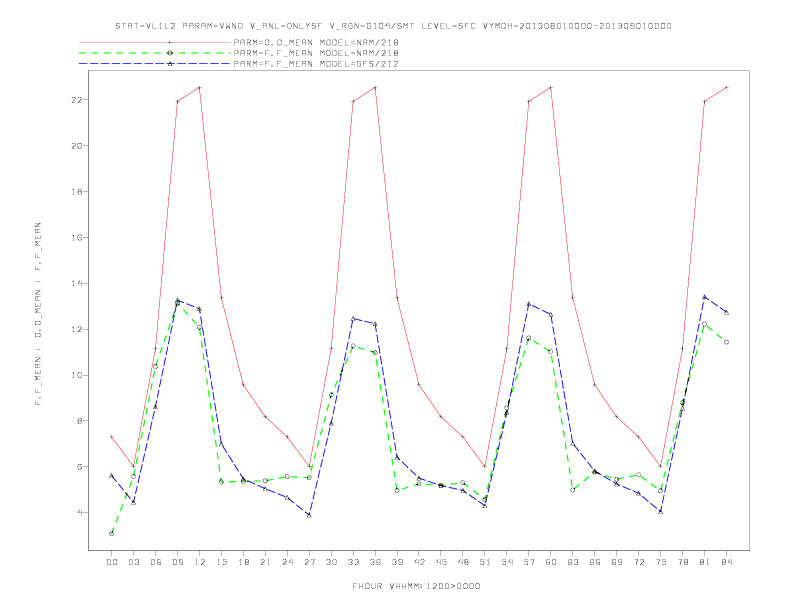Click x-axis forecast hour label 03
The width and height of the screenshot is (792, 612).
pyautogui.click(x=133, y=562)
